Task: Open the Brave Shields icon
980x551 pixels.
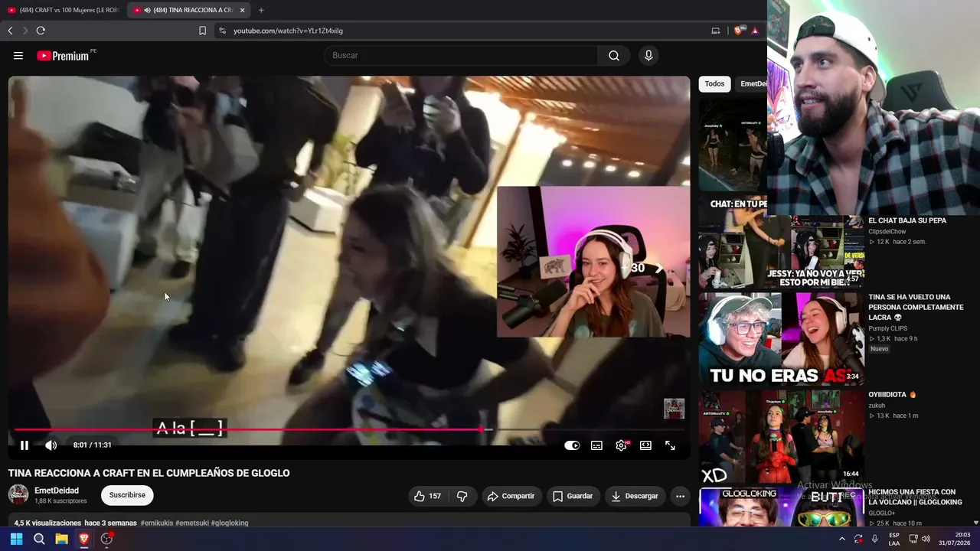Action: pyautogui.click(x=738, y=31)
